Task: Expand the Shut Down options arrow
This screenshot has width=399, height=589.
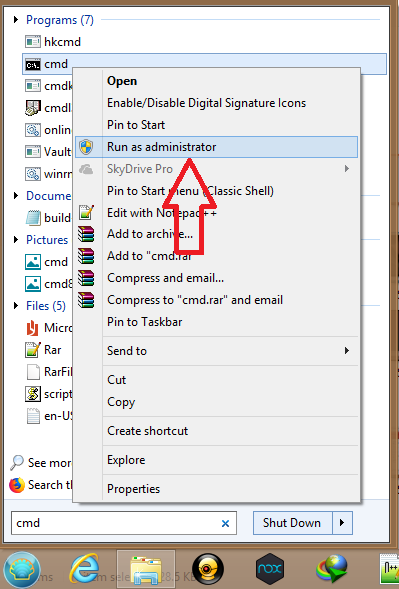Action: point(342,523)
